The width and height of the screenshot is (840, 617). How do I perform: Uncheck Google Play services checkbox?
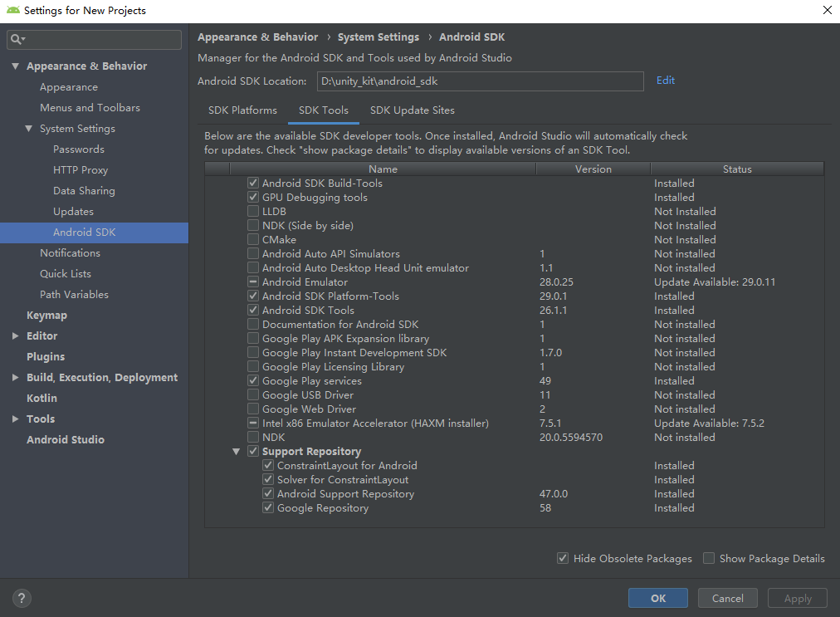pyautogui.click(x=253, y=380)
